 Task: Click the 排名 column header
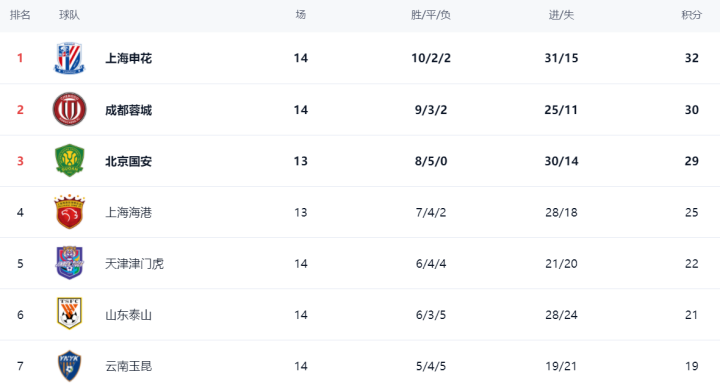click(20, 15)
